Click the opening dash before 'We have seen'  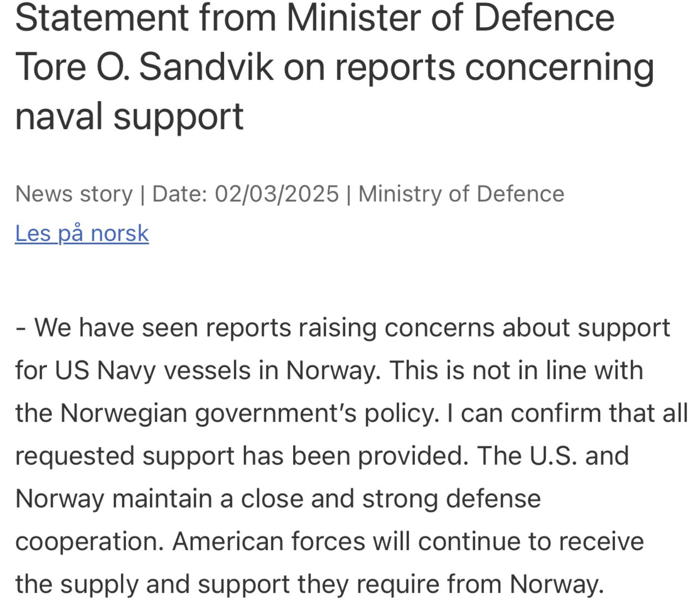coord(20,328)
